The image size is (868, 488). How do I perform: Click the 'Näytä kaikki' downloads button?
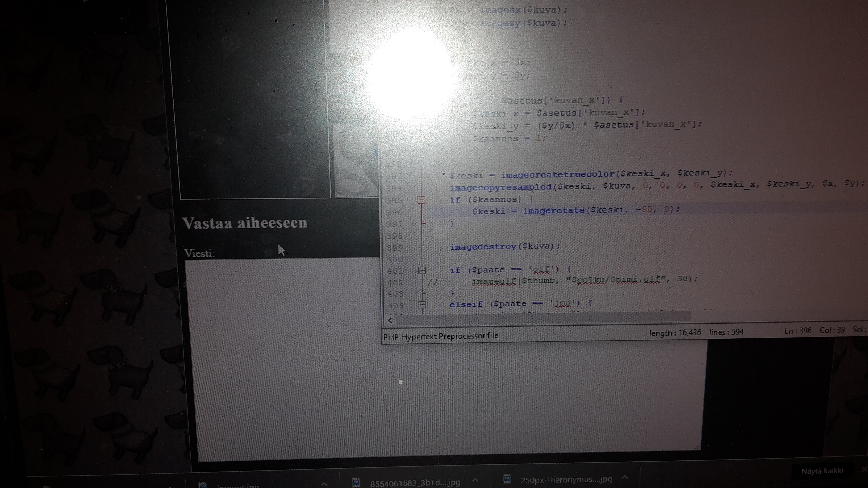coord(822,471)
